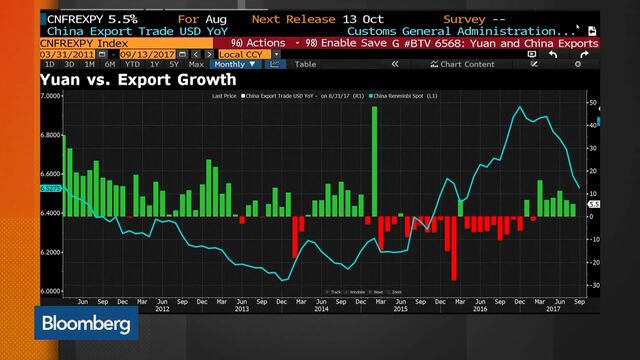Switch to line chart view icon
This screenshot has height=360, width=640.
[275, 64]
